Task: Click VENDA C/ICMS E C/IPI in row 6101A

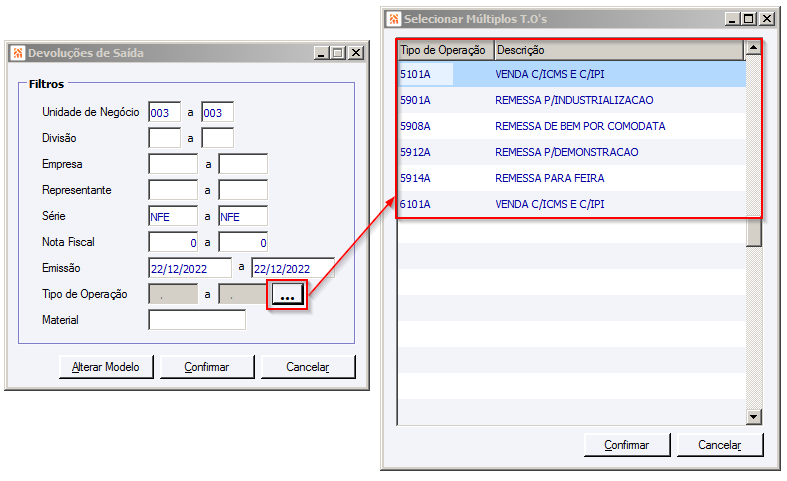Action: click(550, 204)
